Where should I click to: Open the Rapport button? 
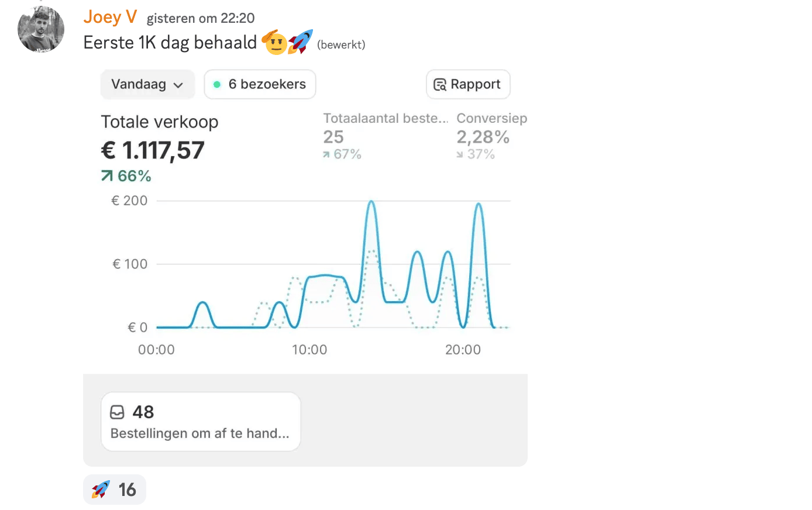coord(468,84)
